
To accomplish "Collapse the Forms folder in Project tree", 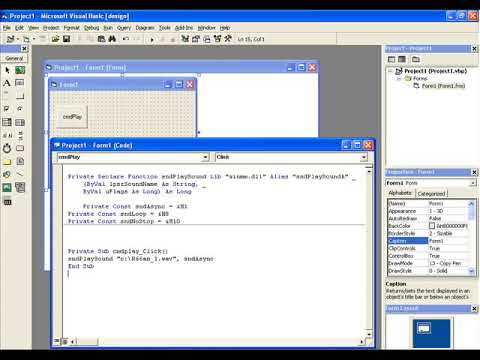I will 399,79.
